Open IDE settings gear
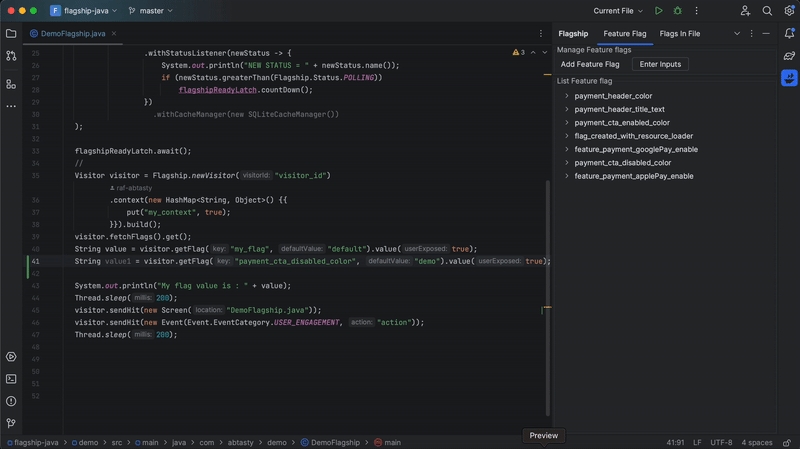The height and width of the screenshot is (449, 800). (789, 11)
